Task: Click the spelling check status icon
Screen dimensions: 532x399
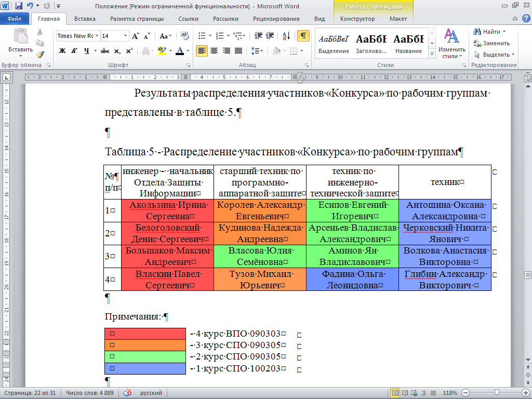Action: (x=127, y=393)
